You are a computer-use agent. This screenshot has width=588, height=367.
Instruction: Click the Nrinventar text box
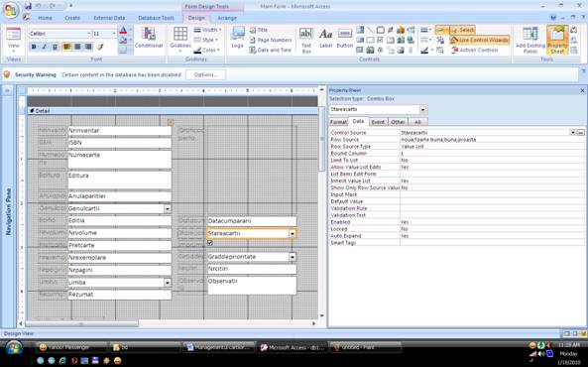(120, 131)
